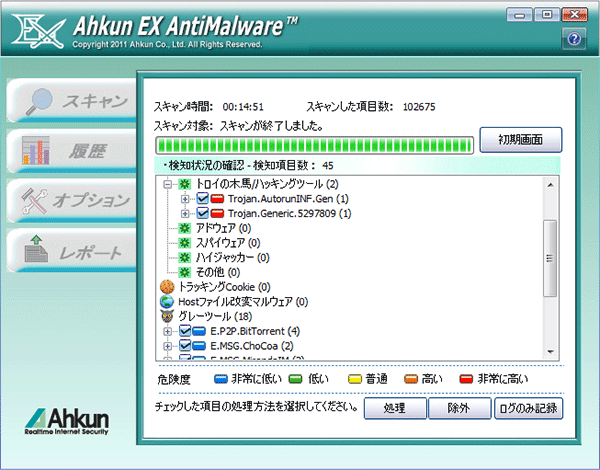Viewport: 600px width, 470px height.
Task: Click the red 非常に高い risk swatch
Action: [x=466, y=379]
